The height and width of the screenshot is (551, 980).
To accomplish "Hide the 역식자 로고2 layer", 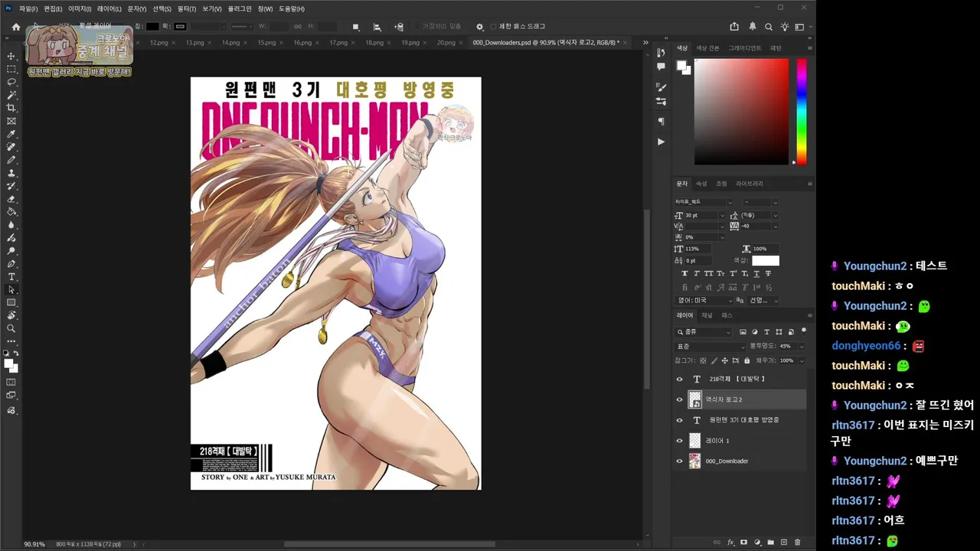I will [679, 399].
